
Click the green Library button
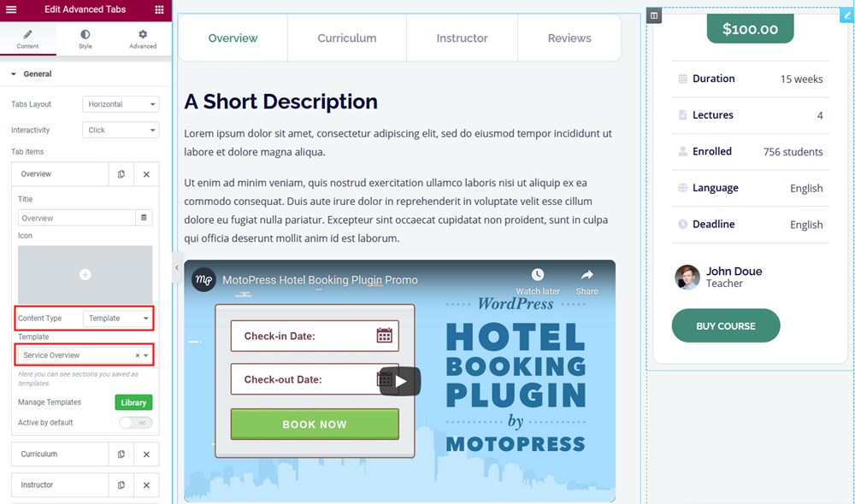(x=133, y=402)
